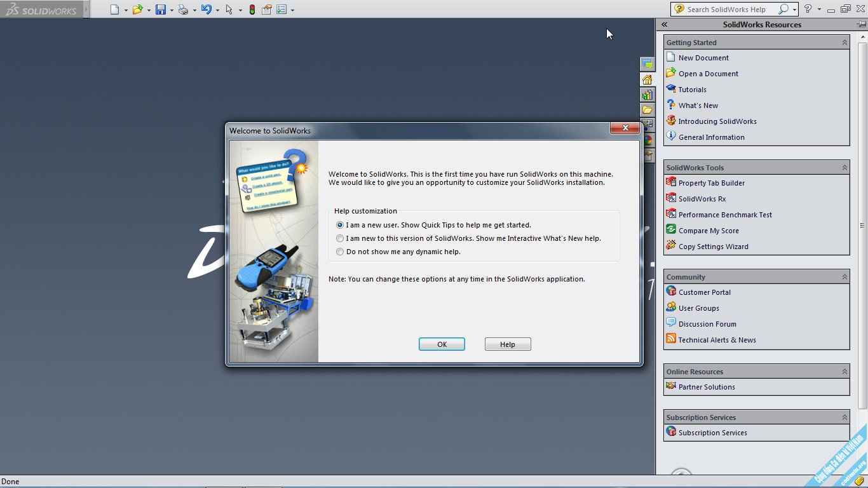Click the Customer Portal icon
The image size is (868, 488).
[x=671, y=292]
